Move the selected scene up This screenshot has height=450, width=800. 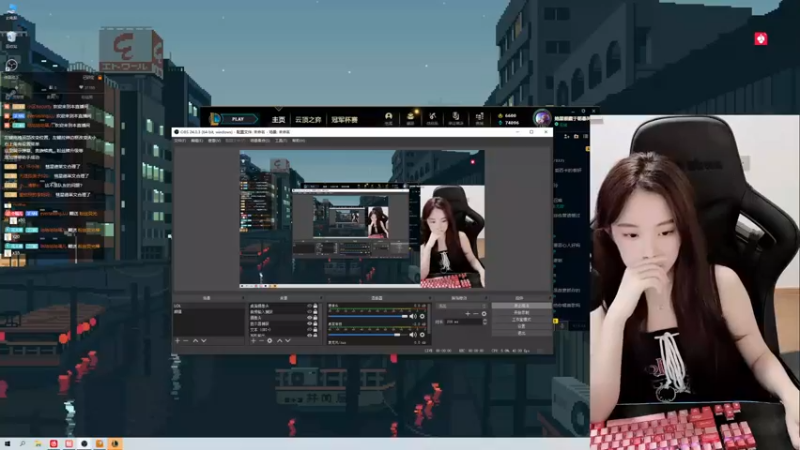pos(195,340)
